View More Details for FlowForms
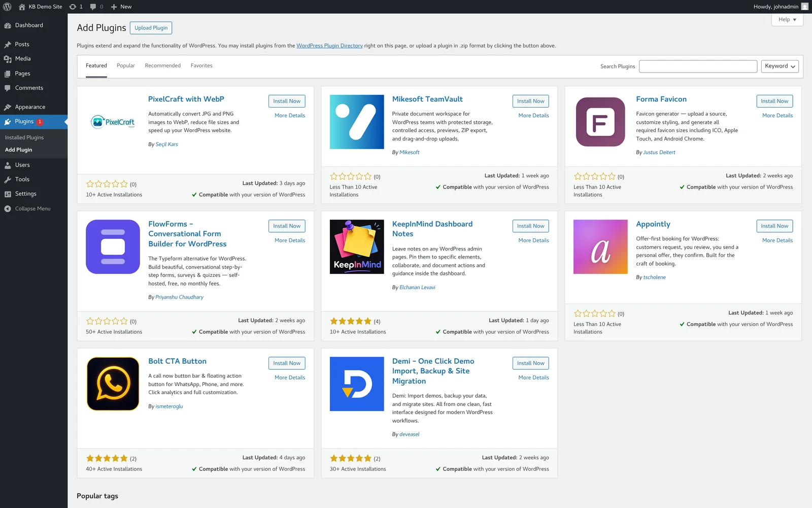Viewport: 812px width, 508px height. pos(290,241)
